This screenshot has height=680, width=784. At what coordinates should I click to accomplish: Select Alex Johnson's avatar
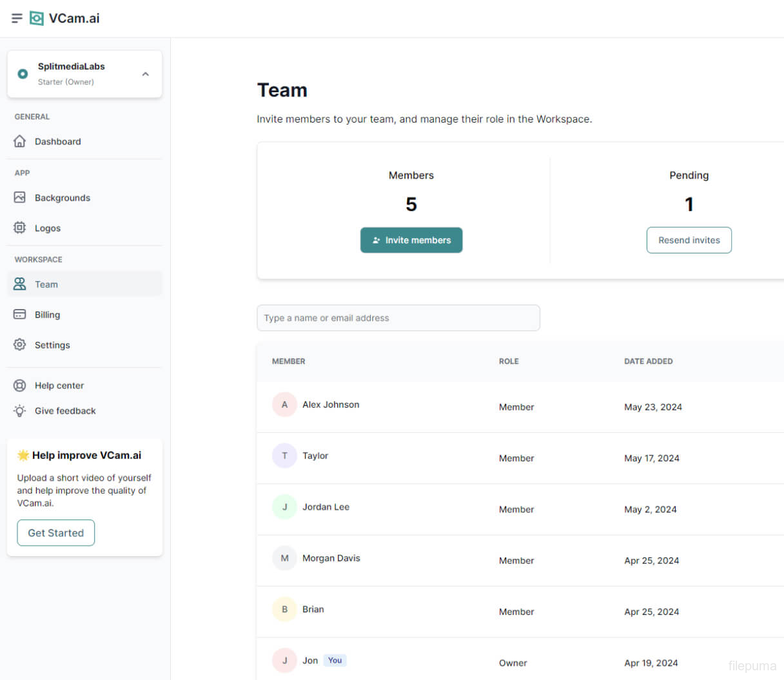[x=284, y=405]
